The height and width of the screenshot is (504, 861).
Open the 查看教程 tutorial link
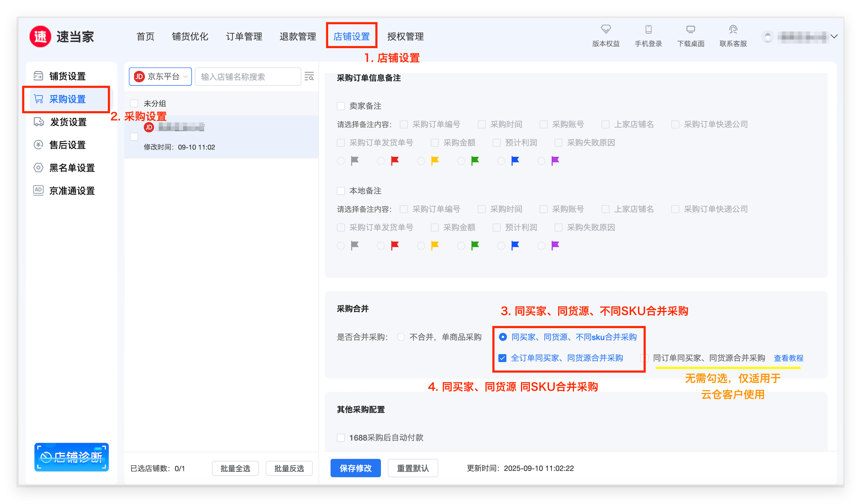click(x=789, y=358)
